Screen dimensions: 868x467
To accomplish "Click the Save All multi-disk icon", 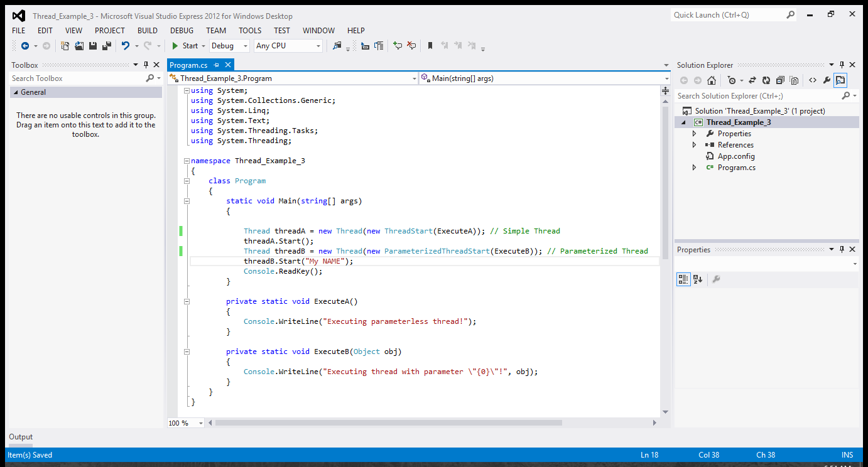I will pyautogui.click(x=106, y=46).
